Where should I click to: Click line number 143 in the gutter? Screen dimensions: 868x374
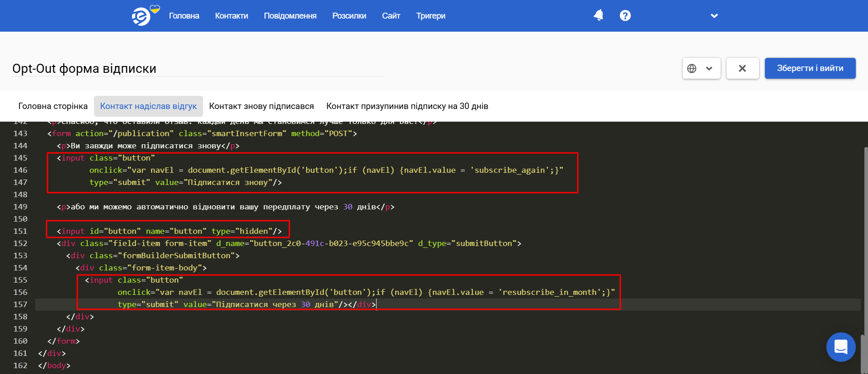[20, 133]
